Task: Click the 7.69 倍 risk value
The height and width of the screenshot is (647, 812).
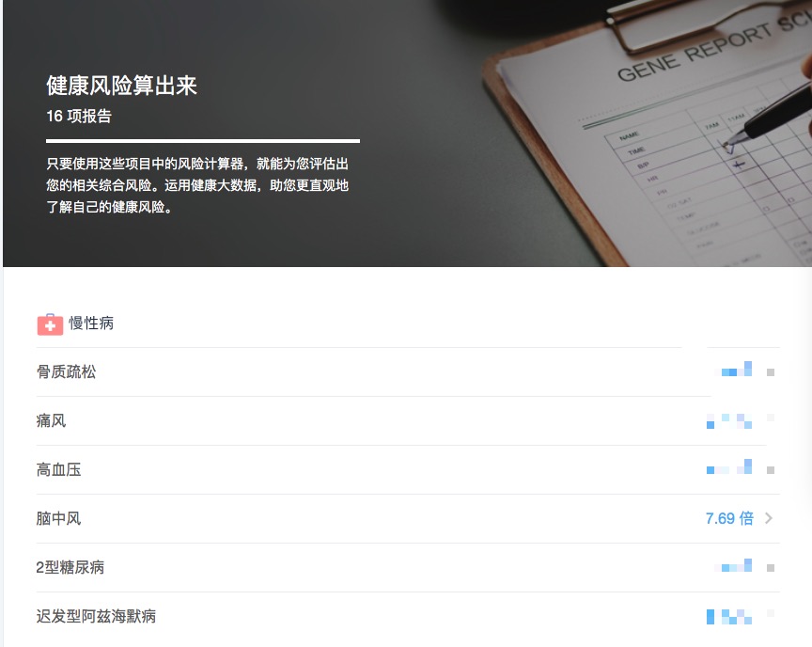Action: click(x=729, y=518)
